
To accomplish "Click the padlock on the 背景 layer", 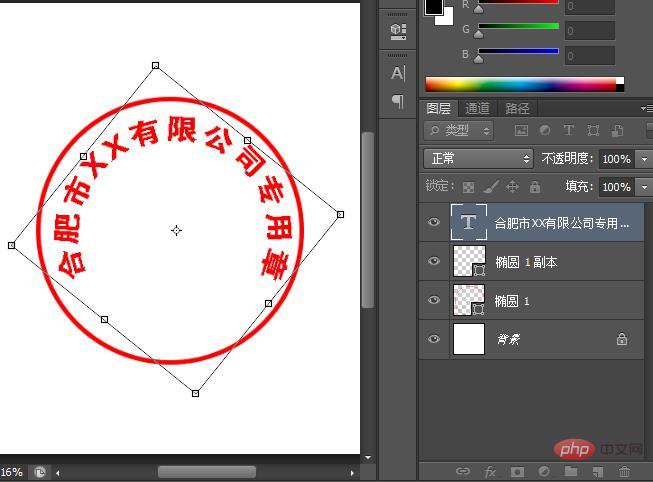I will click(x=622, y=339).
